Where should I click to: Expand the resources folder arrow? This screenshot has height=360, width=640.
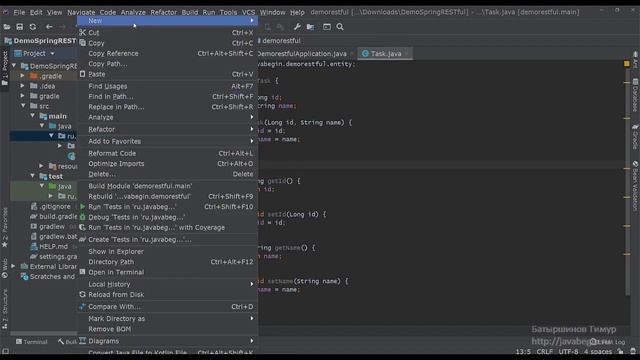pyautogui.click(x=42, y=166)
